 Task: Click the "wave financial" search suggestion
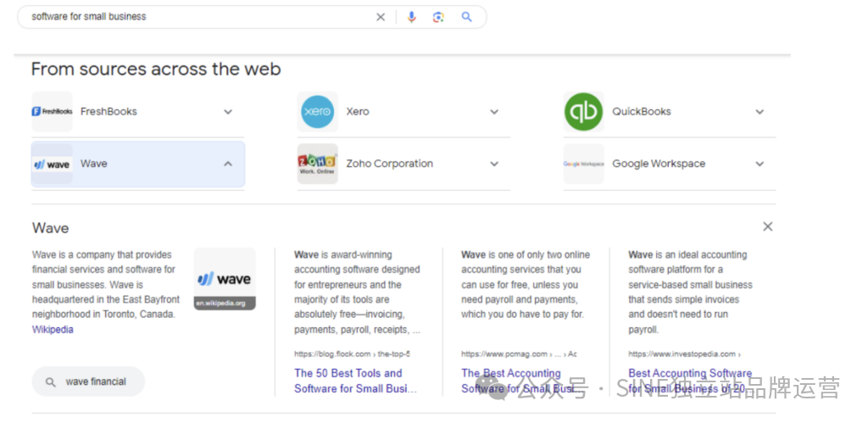point(88,381)
